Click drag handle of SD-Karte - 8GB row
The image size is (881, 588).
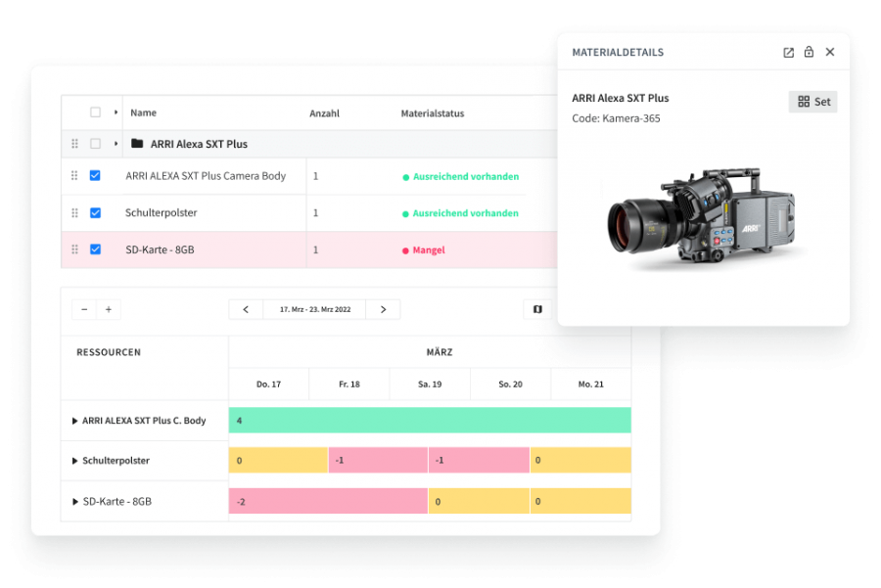[x=74, y=249]
